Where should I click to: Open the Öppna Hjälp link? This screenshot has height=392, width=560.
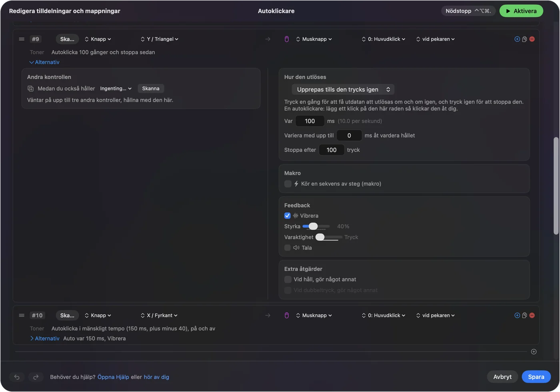click(x=113, y=377)
